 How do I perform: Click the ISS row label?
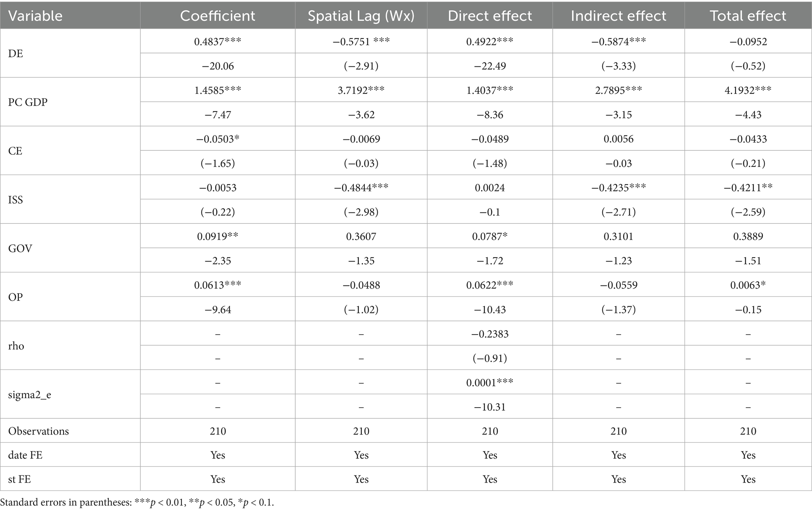16,199
